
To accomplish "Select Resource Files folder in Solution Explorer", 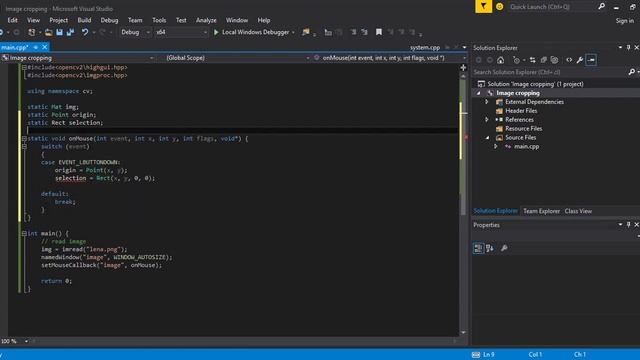I will (x=523, y=129).
